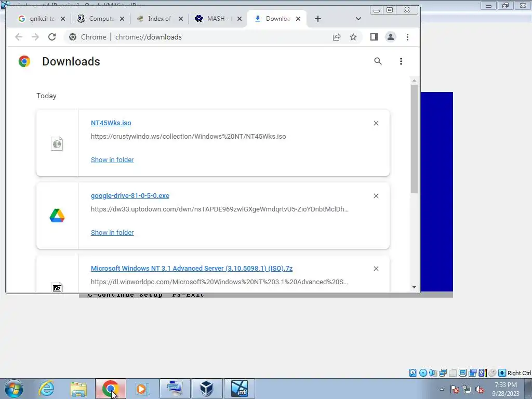Click downloads page scrollbar thumb
The height and width of the screenshot is (399, 532).
point(414,139)
